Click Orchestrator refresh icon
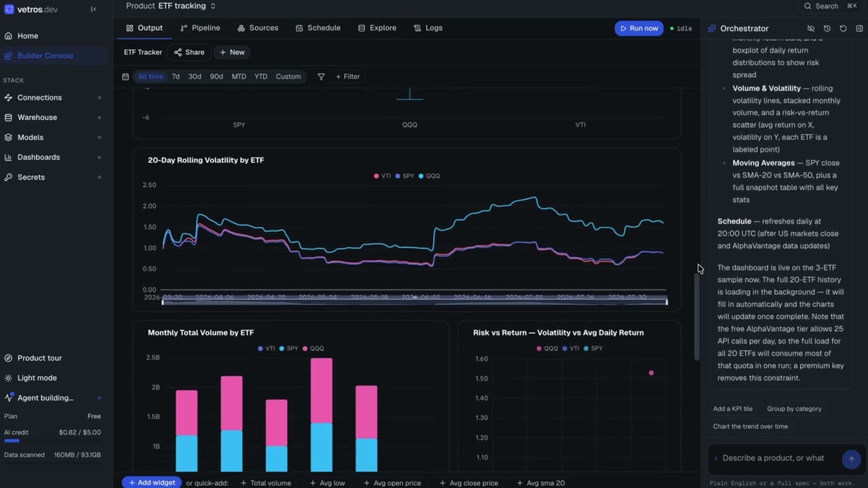 tap(843, 28)
